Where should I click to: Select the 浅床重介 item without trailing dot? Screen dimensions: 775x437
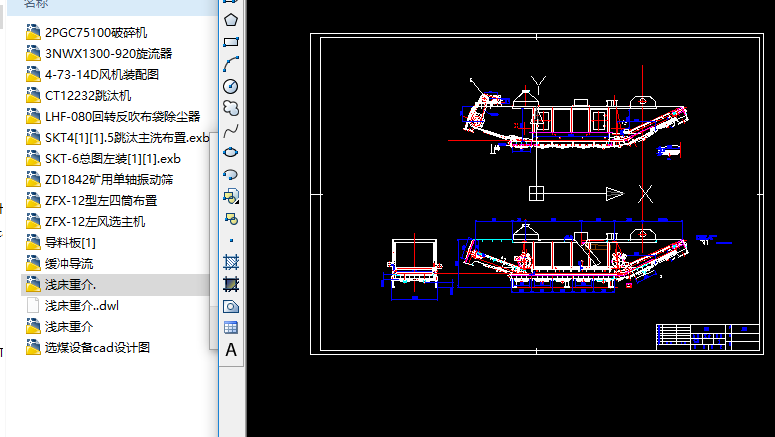coord(59,327)
